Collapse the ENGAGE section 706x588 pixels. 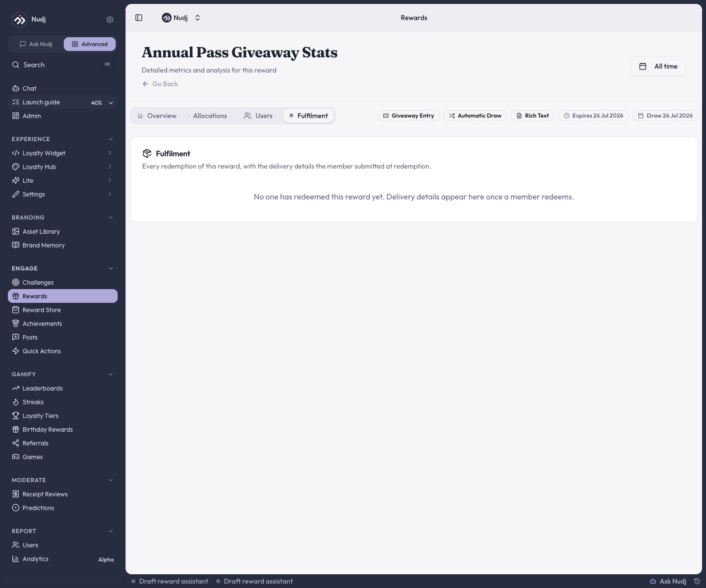click(x=111, y=269)
